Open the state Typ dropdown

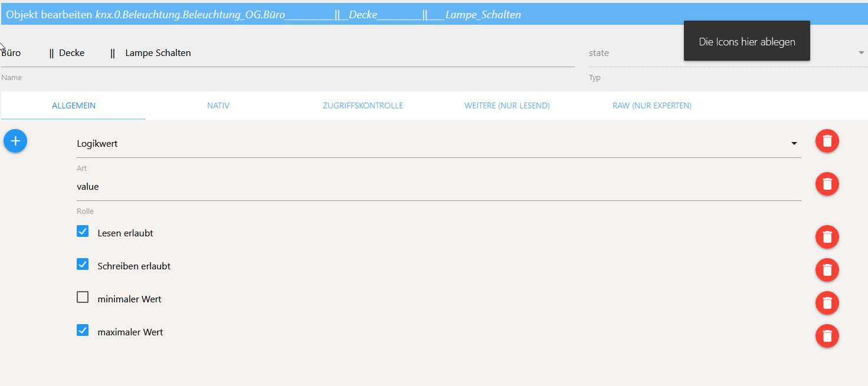click(727, 53)
